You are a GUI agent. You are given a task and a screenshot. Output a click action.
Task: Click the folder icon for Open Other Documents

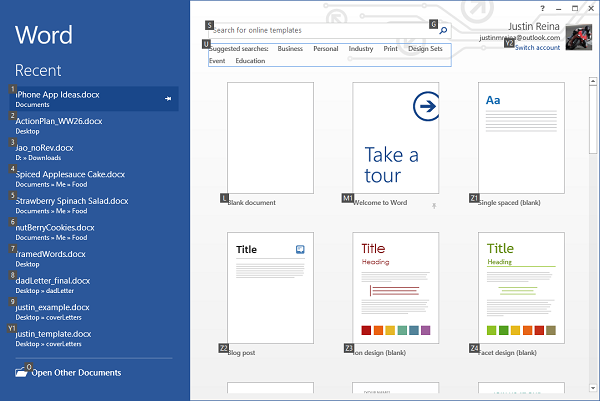22,373
